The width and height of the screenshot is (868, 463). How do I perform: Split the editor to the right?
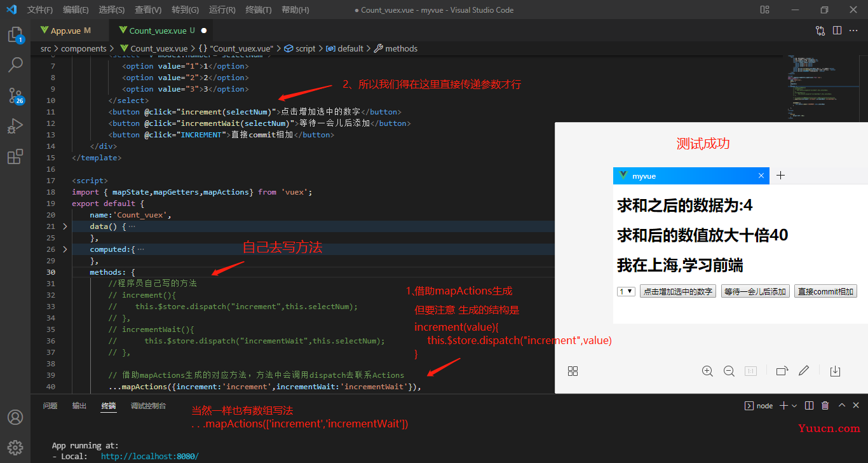pyautogui.click(x=837, y=30)
